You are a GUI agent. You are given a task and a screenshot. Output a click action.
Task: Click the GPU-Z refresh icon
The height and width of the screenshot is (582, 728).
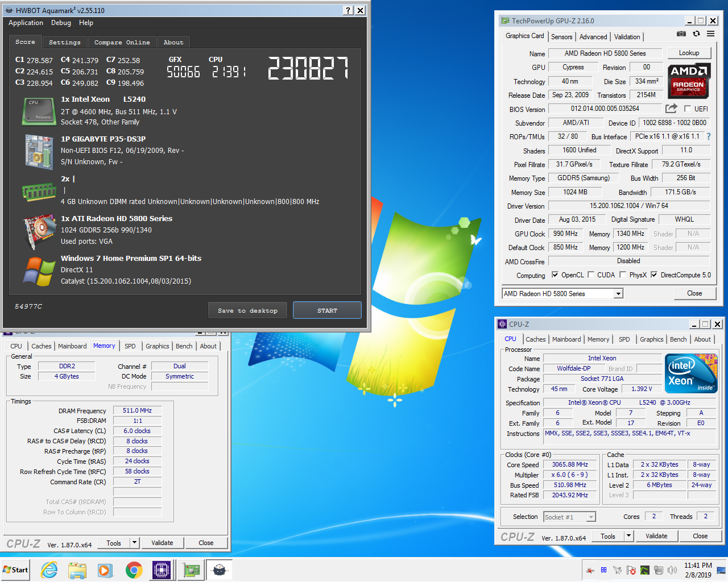point(696,34)
